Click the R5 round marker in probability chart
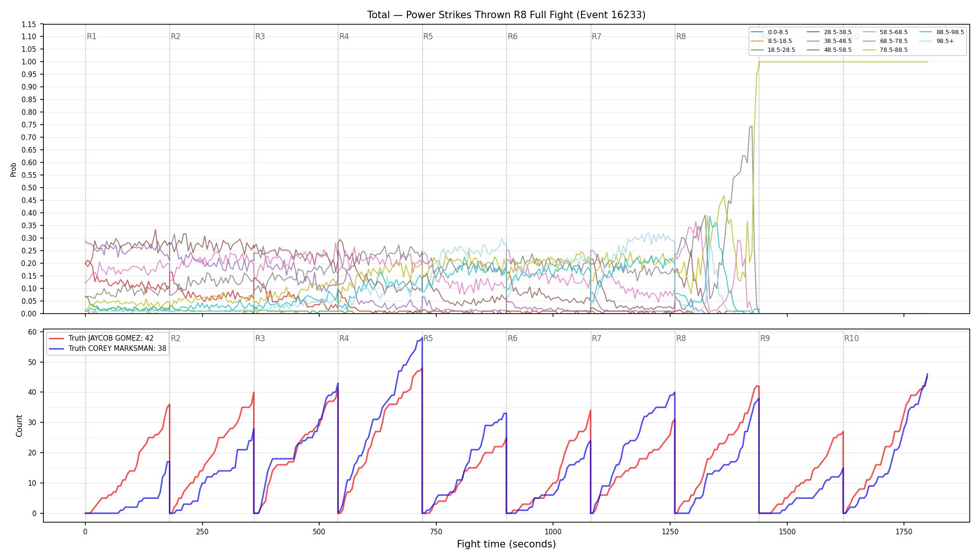Image resolution: width=980 pixels, height=560 pixels. click(428, 36)
